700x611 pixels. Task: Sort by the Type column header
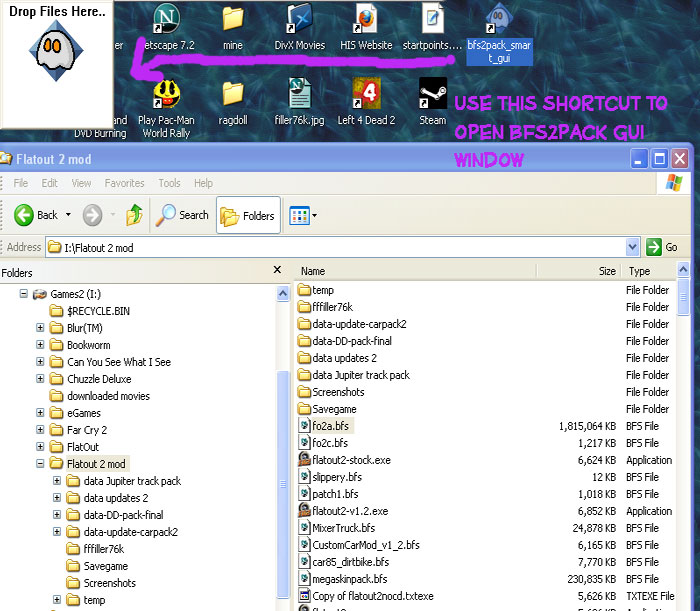[649, 271]
